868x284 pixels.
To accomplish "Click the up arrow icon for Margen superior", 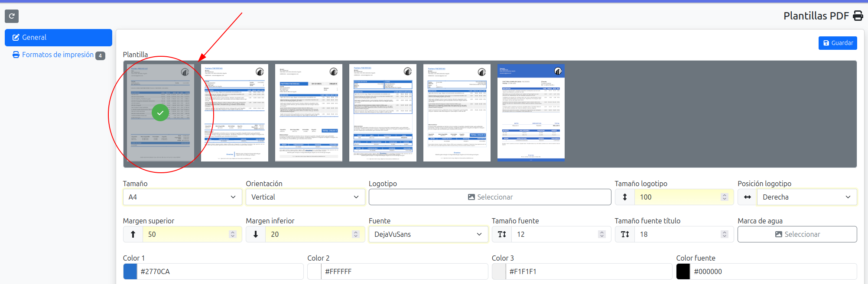I will [133, 234].
